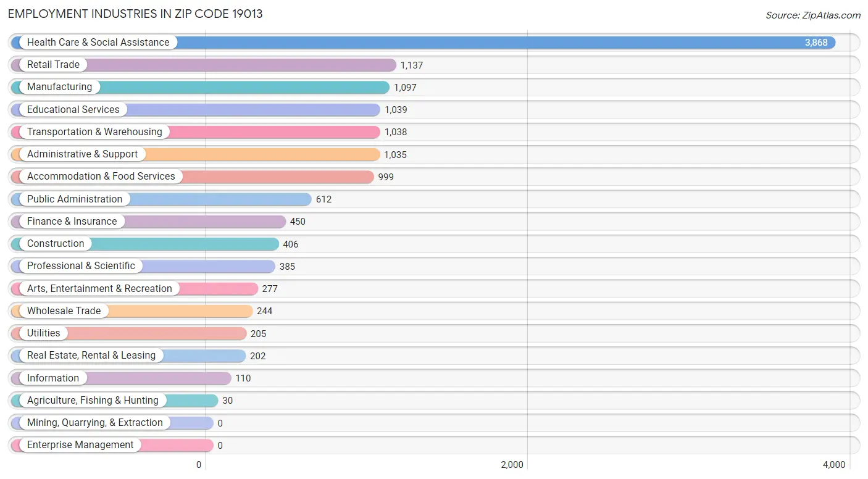Click the 110 value beside Information
Screen dimensions: 868x479
click(243, 378)
